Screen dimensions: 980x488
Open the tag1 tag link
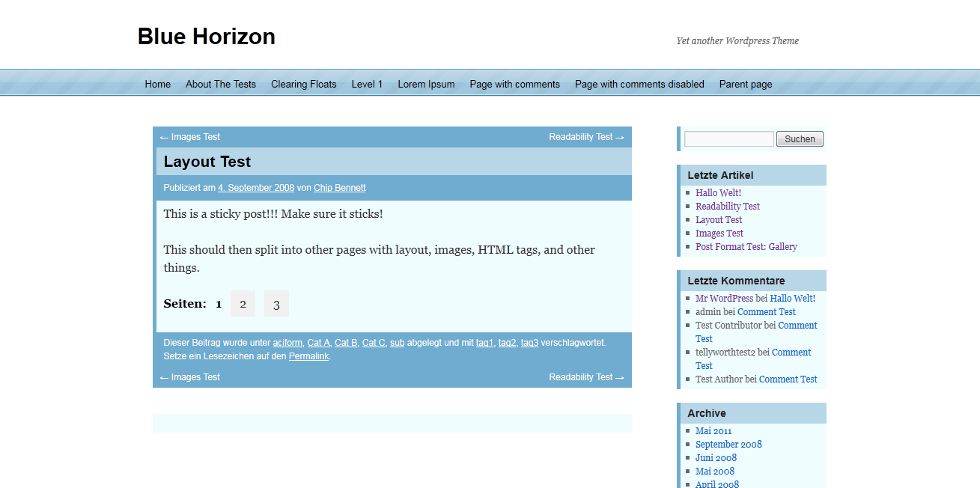point(484,343)
